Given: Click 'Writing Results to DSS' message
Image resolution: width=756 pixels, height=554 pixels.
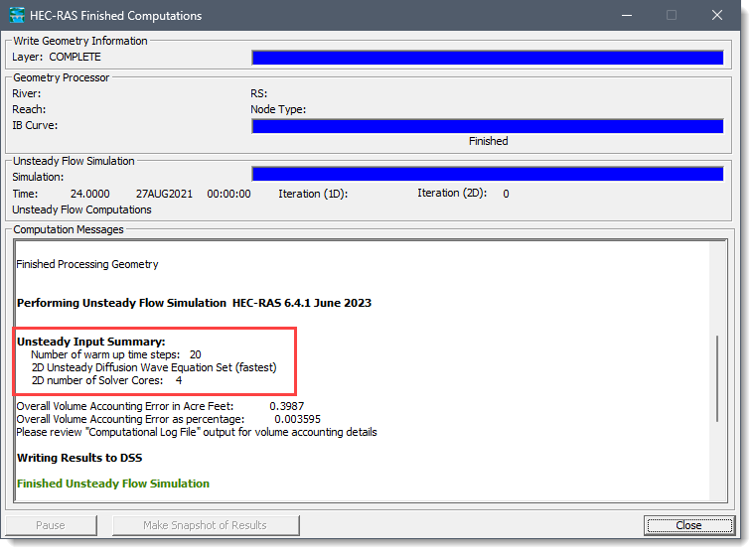Looking at the screenshot, I should [79, 458].
